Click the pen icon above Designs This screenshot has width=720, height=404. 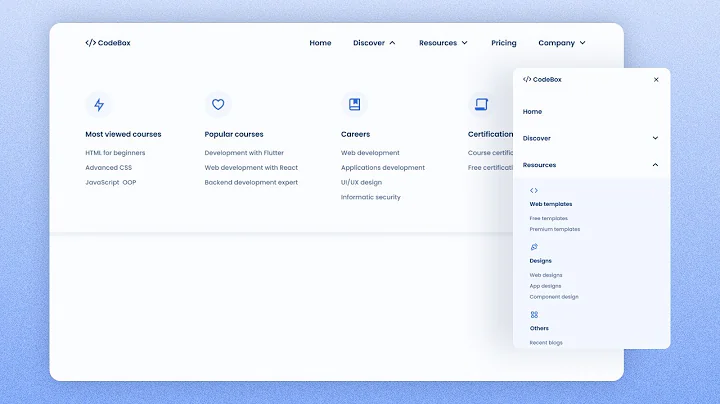pyautogui.click(x=534, y=247)
